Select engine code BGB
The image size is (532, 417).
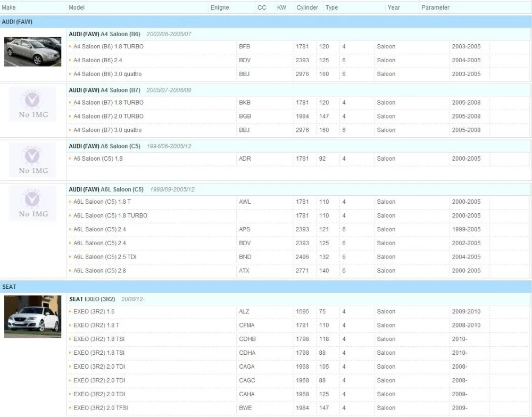(245, 116)
